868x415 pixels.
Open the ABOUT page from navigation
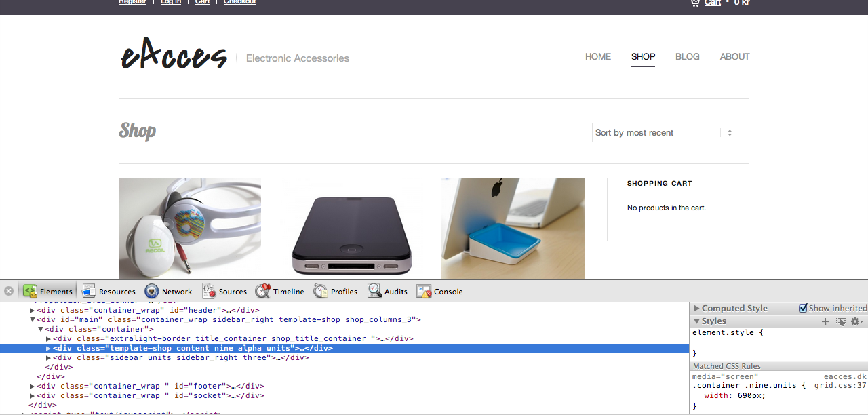734,57
